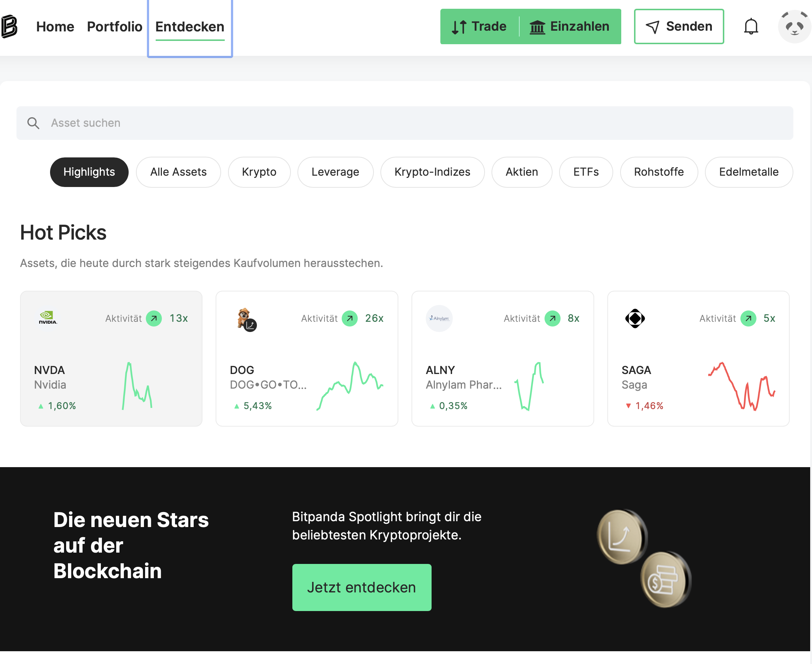Select the ETFs filter chip
Viewport: 812px width, 664px height.
tap(586, 172)
